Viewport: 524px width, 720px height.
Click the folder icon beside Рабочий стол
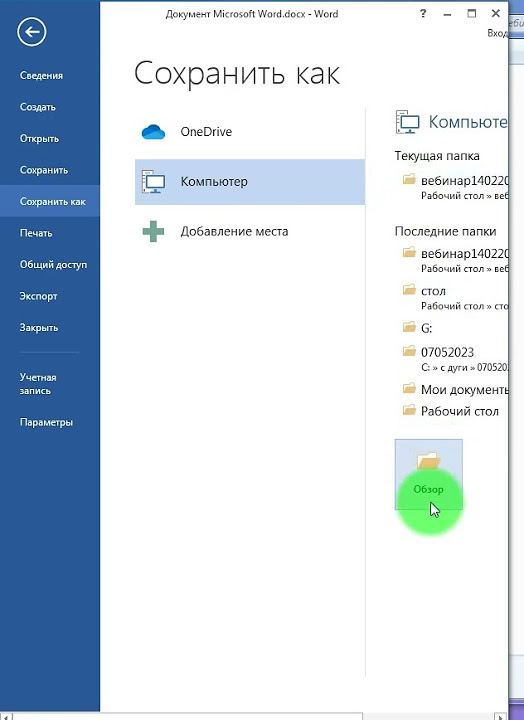(x=409, y=410)
